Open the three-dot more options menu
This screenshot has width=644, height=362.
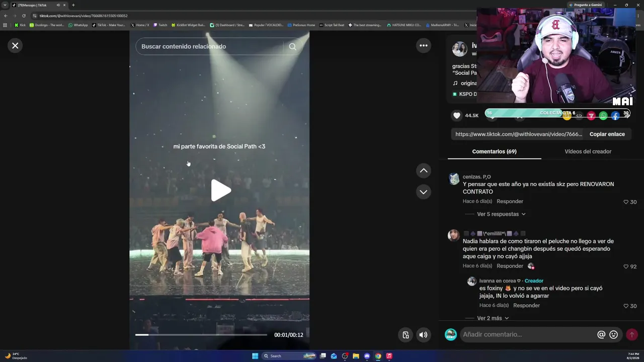tap(424, 46)
